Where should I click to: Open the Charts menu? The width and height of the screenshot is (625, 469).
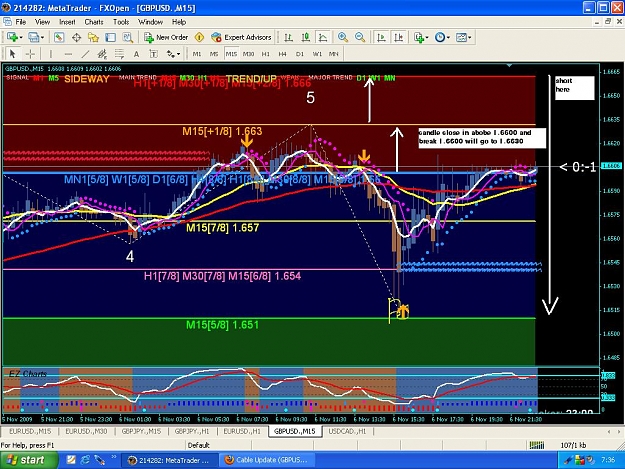point(94,22)
